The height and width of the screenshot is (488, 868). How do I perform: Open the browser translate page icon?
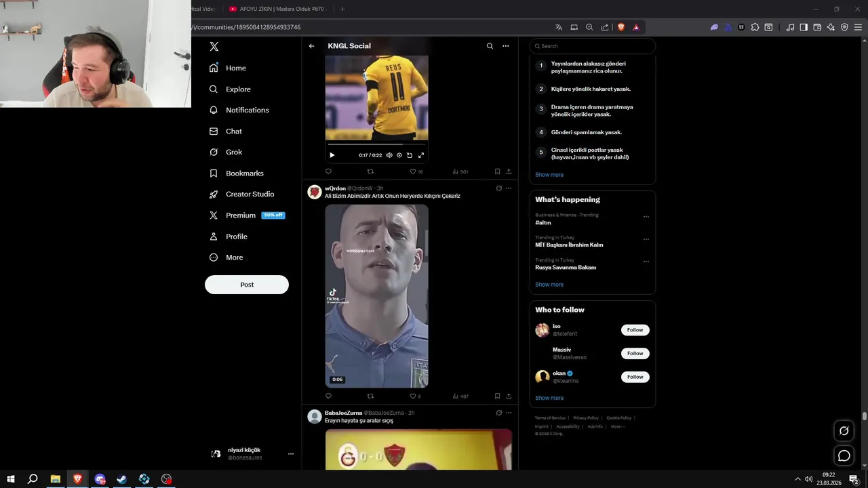[x=559, y=27]
